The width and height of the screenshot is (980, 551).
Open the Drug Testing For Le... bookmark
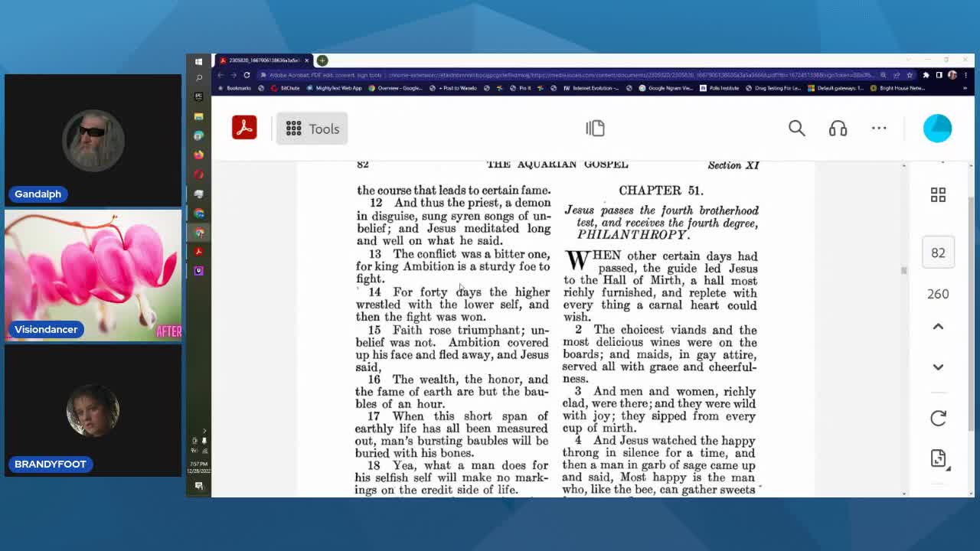pos(773,88)
